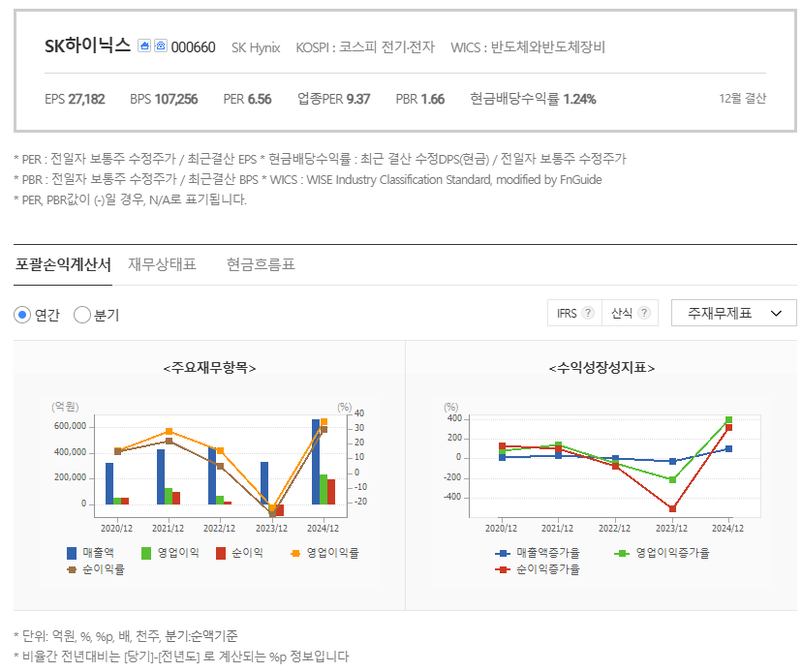Click the <주요재무항목> chart title

pyautogui.click(x=210, y=368)
